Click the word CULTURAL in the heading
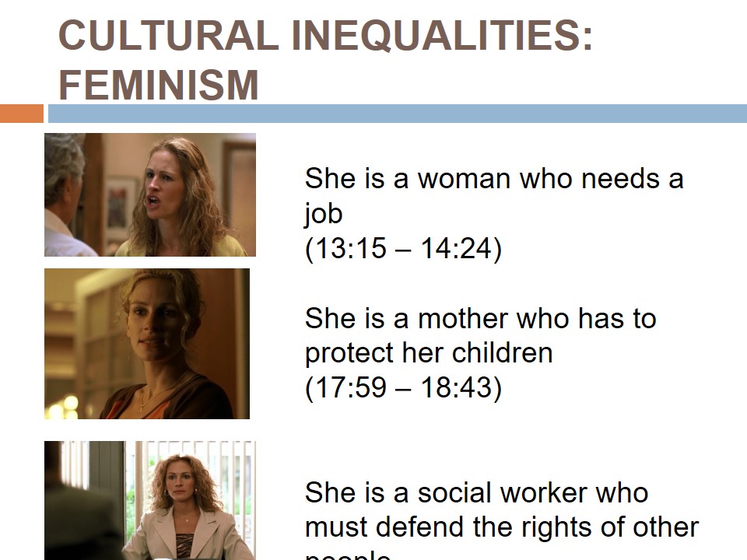 click(167, 36)
